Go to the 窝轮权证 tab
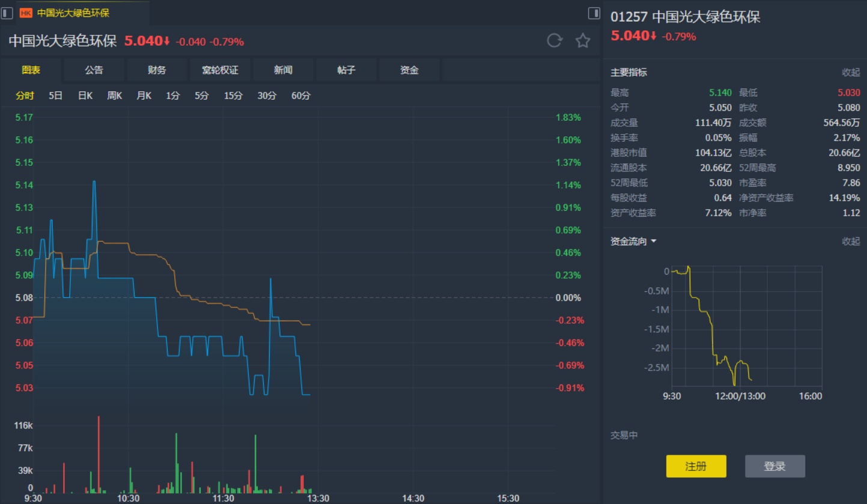 pos(220,70)
